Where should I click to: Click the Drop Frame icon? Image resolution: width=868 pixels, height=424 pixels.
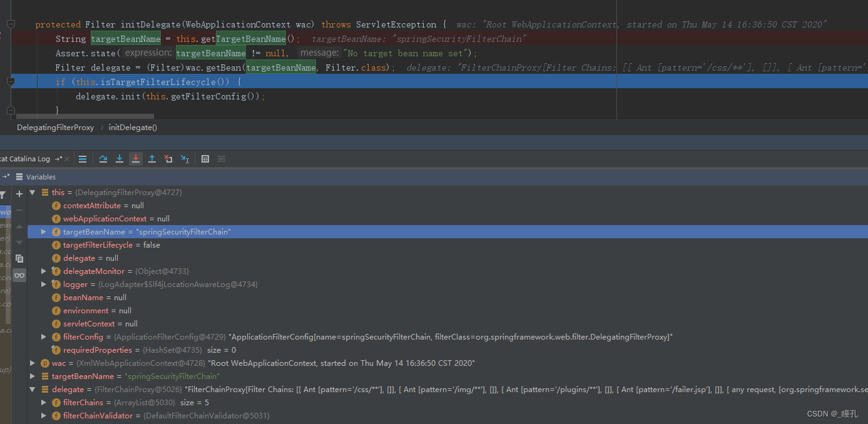pos(168,159)
